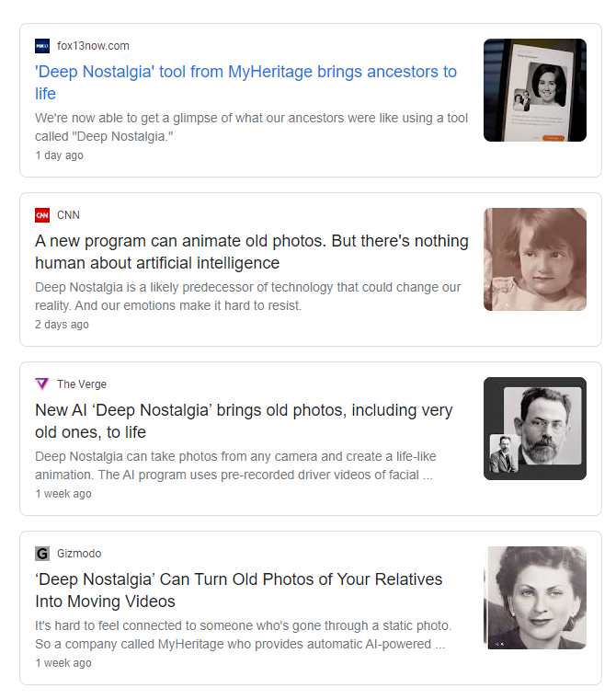Screen dimensions: 616x699
Task: Open The Verge 'New AI Deep Nostalgia' headline
Action: pyautogui.click(x=244, y=421)
